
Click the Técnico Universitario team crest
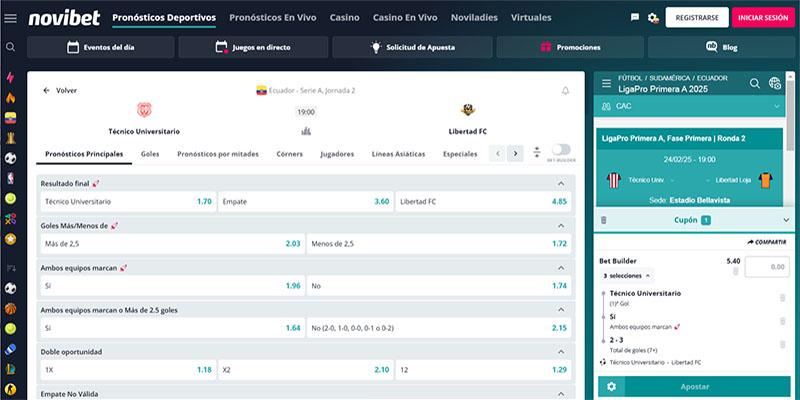tap(144, 110)
